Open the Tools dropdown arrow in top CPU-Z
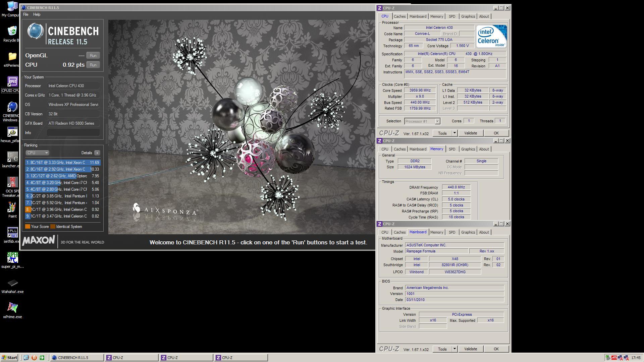 (x=454, y=133)
